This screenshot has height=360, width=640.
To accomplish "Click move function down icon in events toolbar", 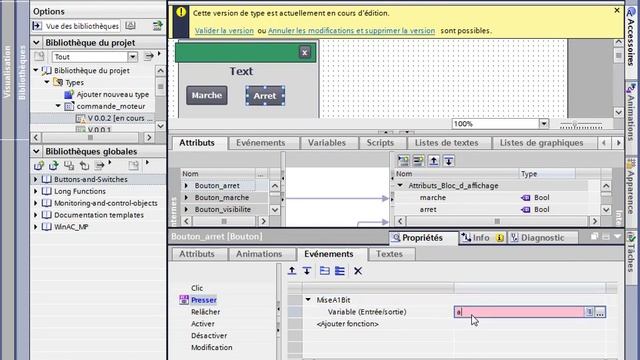I will (307, 271).
